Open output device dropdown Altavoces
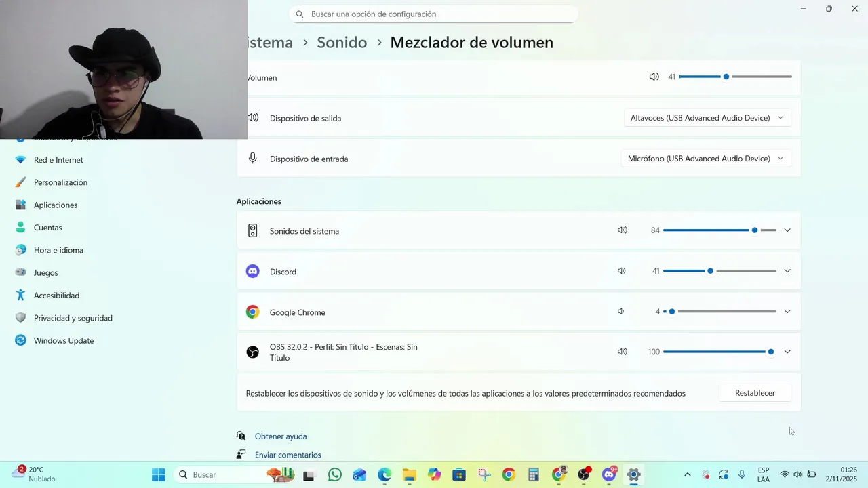 point(707,118)
